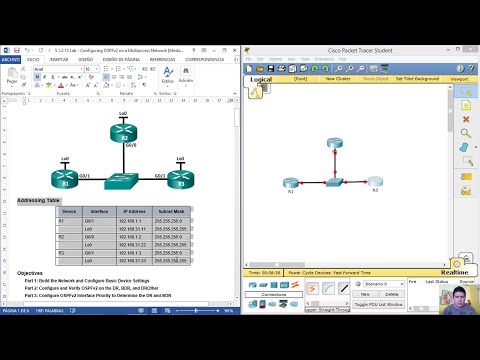Image resolution: width=480 pixels, height=360 pixels.
Task: Toggle strikethrough (abc) in Word ribbon
Action: (65, 77)
